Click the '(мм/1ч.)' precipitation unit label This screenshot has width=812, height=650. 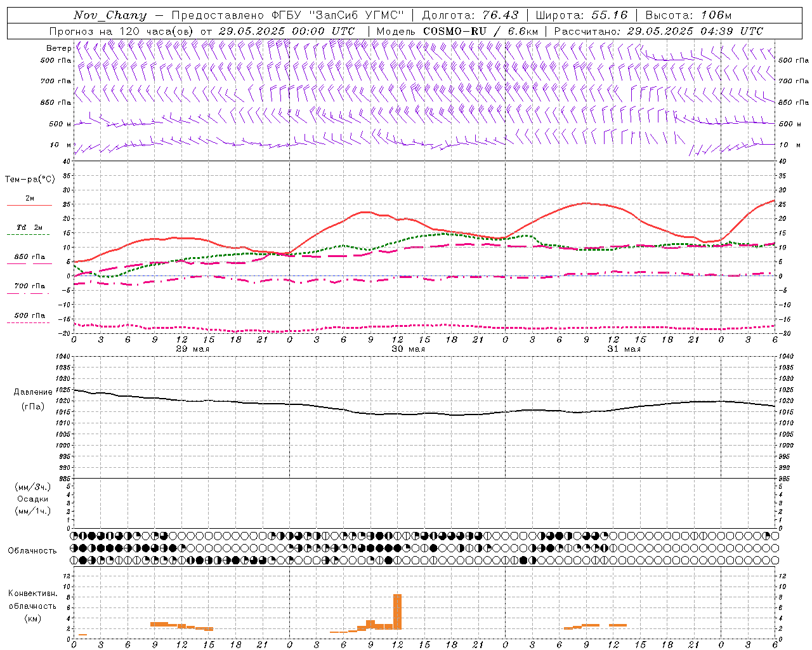[33, 511]
